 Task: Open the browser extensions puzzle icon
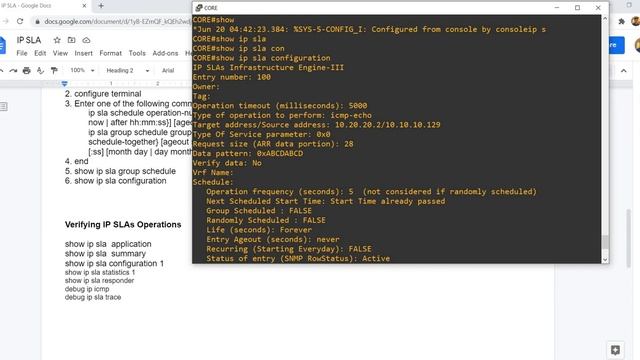pyautogui.click(x=622, y=21)
